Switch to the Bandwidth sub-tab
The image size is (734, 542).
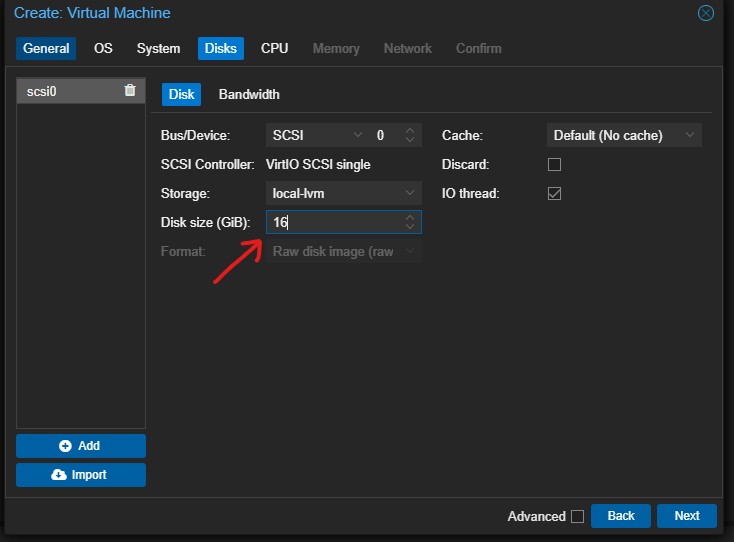[x=249, y=94]
